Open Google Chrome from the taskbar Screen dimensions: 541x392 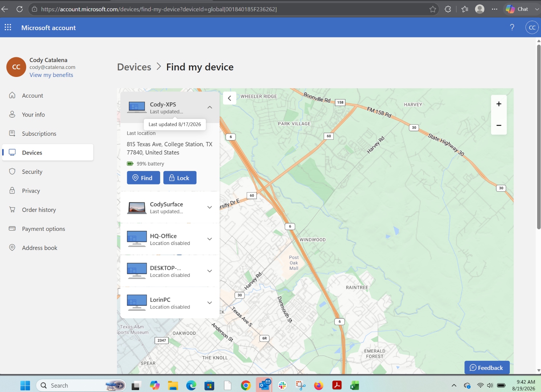coord(246,385)
